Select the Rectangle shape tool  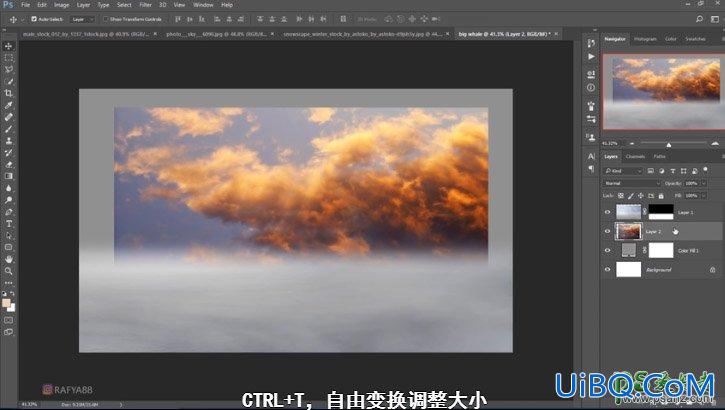coord(9,247)
